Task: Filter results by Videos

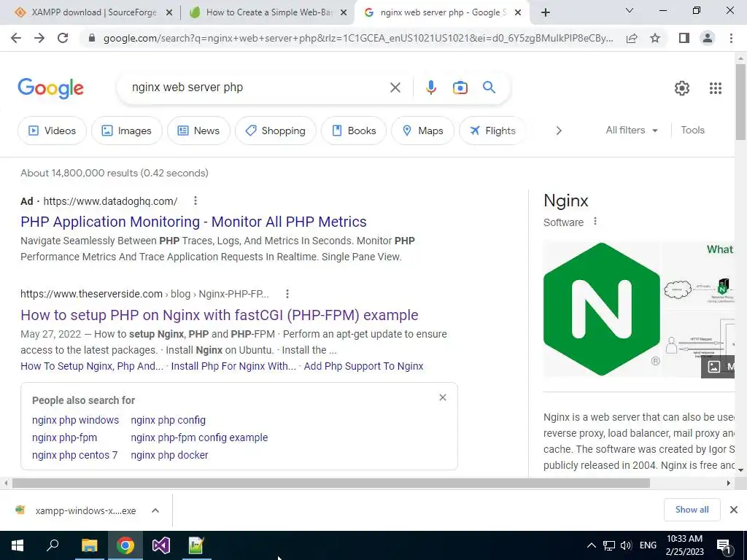Action: 52,131
